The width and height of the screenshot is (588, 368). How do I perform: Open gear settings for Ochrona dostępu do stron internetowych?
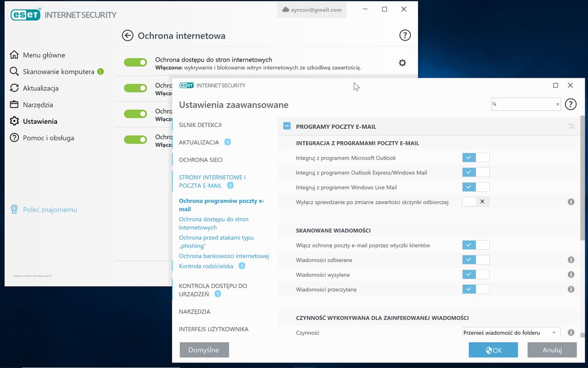click(x=402, y=63)
